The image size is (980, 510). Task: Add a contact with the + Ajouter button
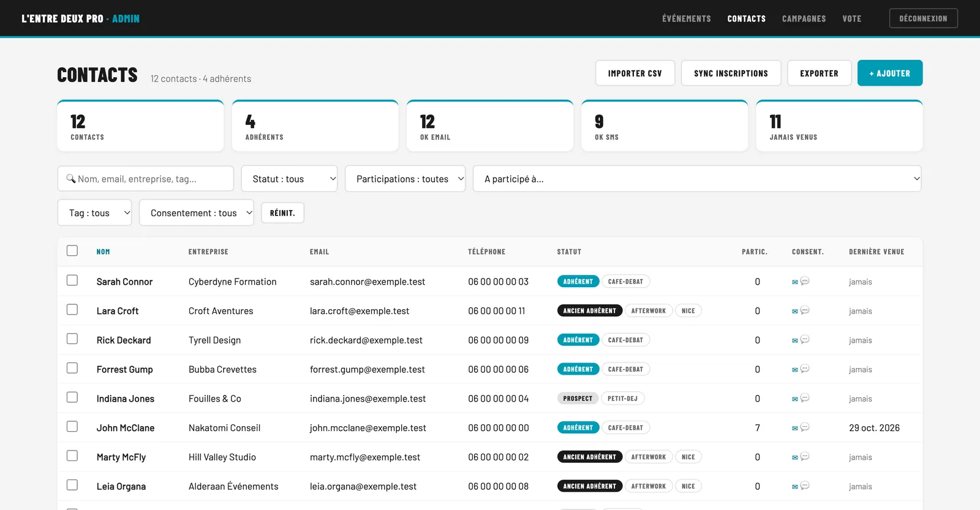pyautogui.click(x=890, y=73)
